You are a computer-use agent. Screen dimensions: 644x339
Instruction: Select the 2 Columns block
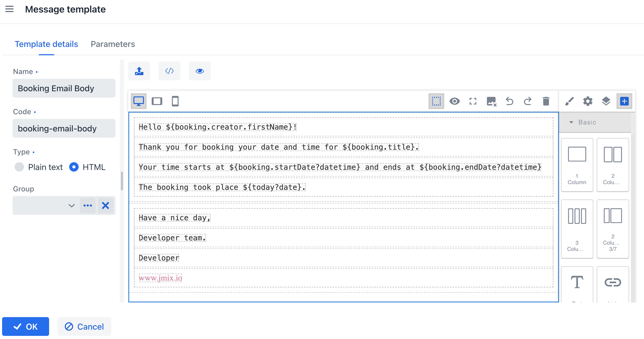pos(613,165)
